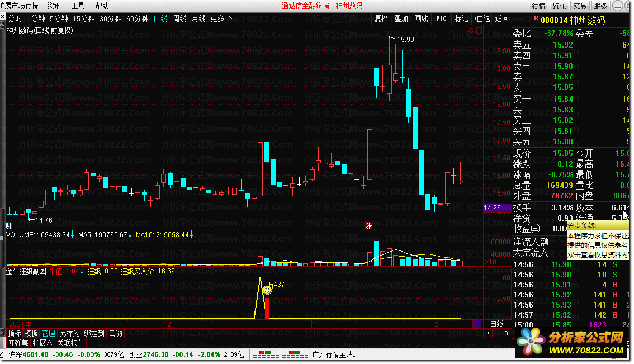Click the red 涨 marker below the candles
634x364 pixels.
pos(368,226)
